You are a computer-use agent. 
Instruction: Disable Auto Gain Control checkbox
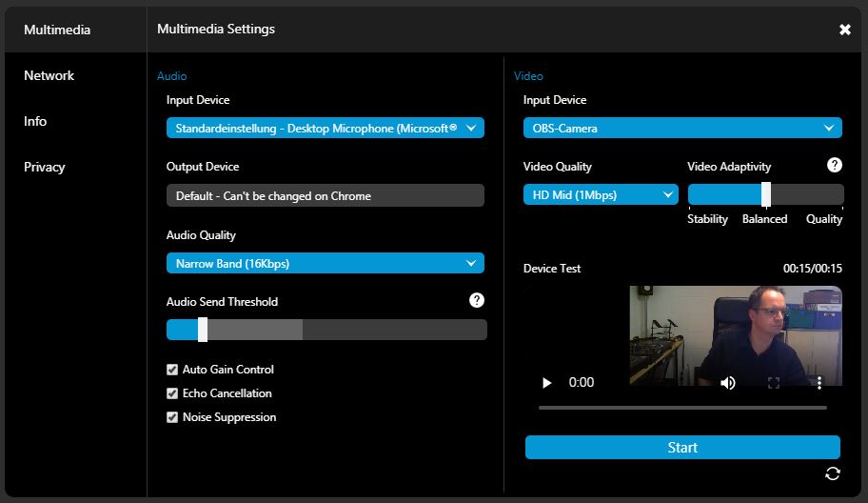click(x=172, y=370)
